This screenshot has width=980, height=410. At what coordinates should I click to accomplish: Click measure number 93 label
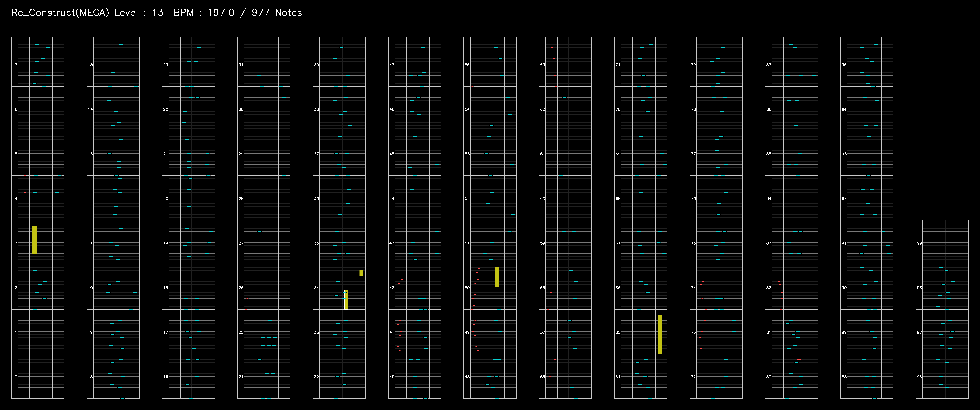coord(844,154)
